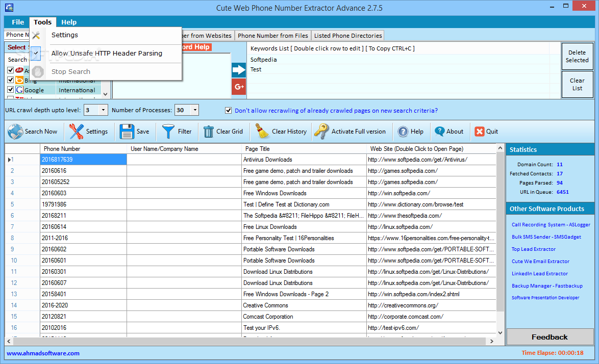The height and width of the screenshot is (364, 599).
Task: Click the Bing search engine icon
Action: [19, 80]
